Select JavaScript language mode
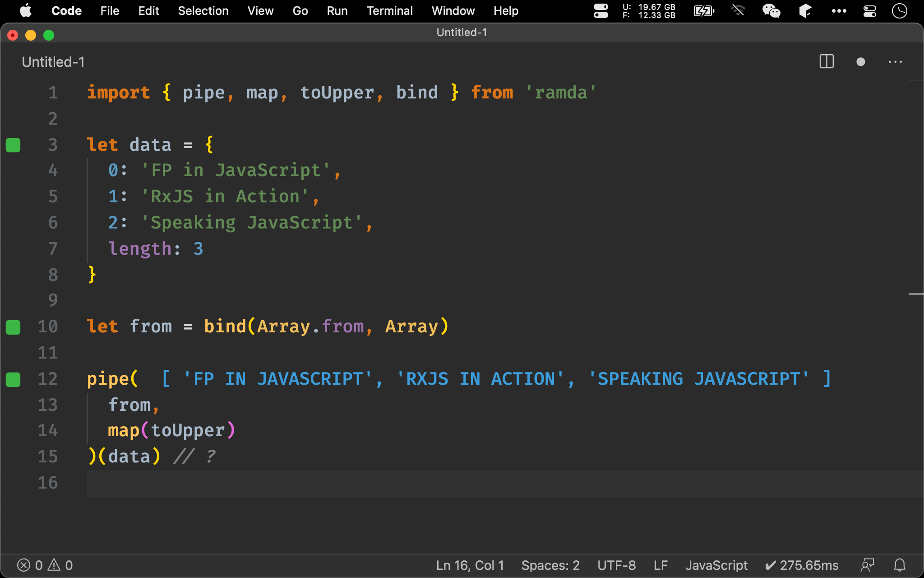The height and width of the screenshot is (578, 924). (716, 565)
